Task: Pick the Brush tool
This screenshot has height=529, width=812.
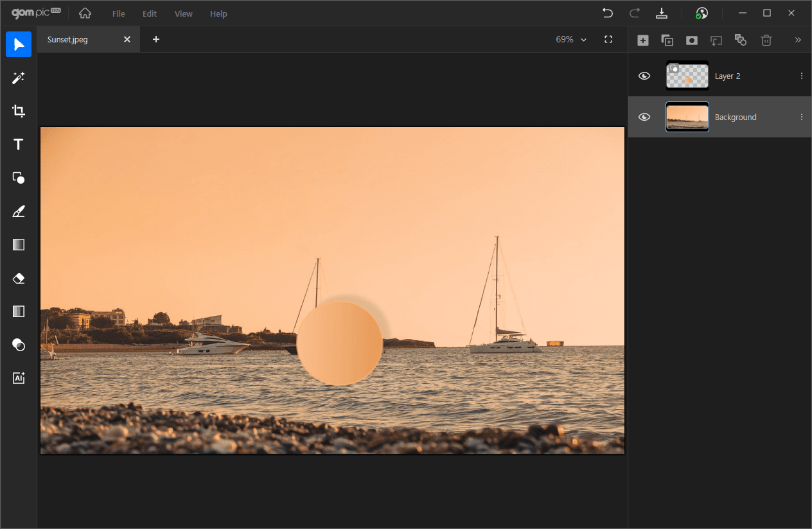Action: pos(19,211)
